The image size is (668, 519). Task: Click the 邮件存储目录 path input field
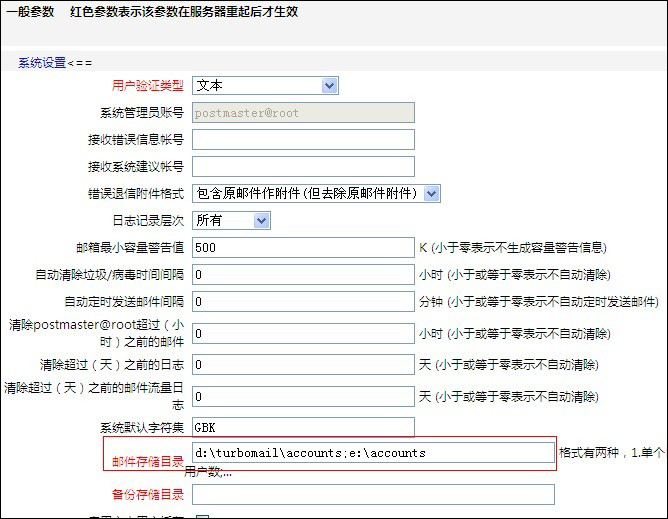coord(373,453)
